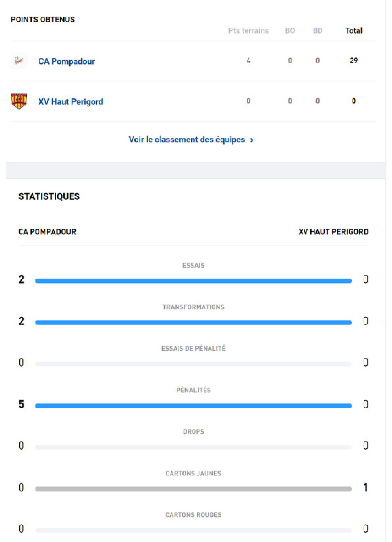Click the Essais blue progress bar
Viewport: 392px width, 542px height.
pos(193,281)
